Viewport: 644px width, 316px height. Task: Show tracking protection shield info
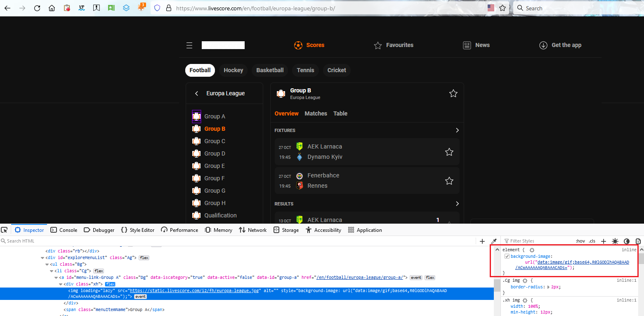[x=157, y=8]
